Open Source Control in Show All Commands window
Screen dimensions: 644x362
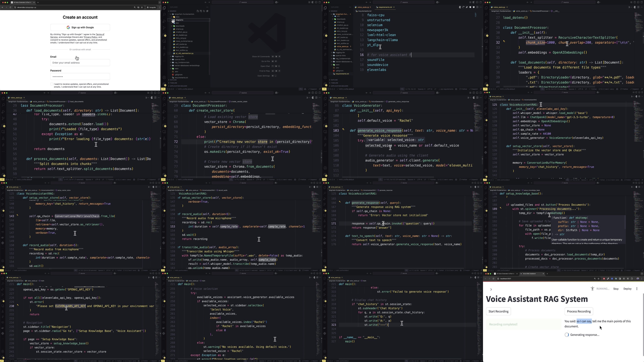pyautogui.click(x=164, y=28)
